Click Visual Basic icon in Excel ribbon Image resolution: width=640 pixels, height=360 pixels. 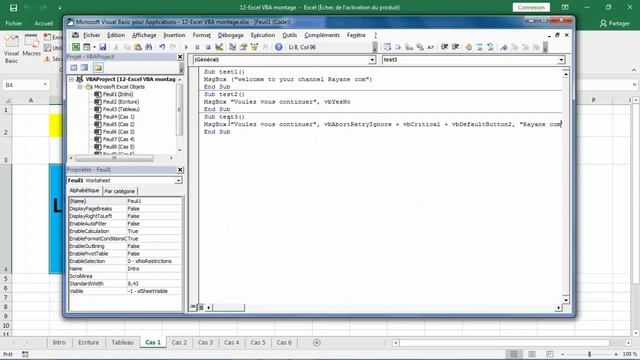(11, 49)
